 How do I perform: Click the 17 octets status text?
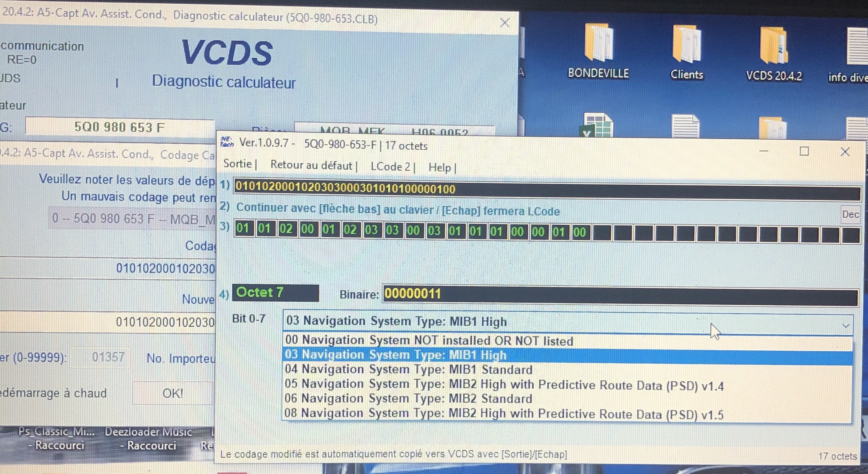(837, 456)
